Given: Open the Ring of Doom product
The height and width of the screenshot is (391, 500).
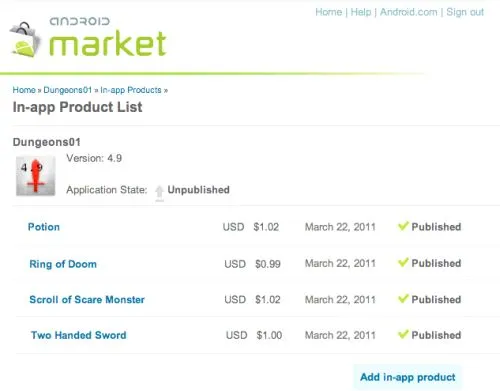Looking at the screenshot, I should click(x=63, y=264).
